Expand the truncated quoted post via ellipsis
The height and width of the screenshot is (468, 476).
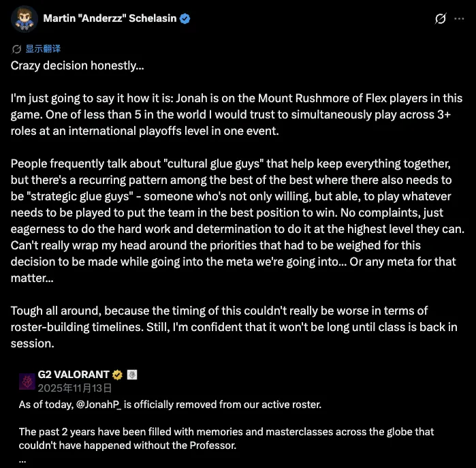[22, 459]
